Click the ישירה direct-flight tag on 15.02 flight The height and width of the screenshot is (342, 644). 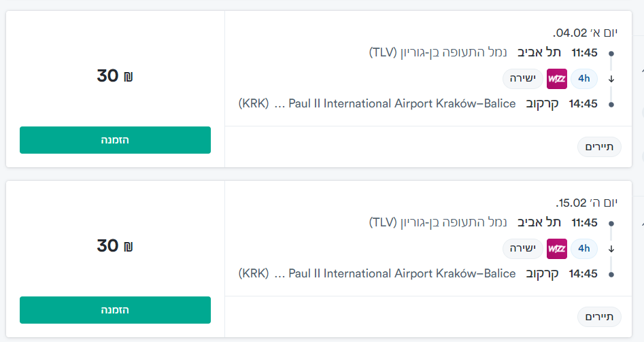coord(523,249)
